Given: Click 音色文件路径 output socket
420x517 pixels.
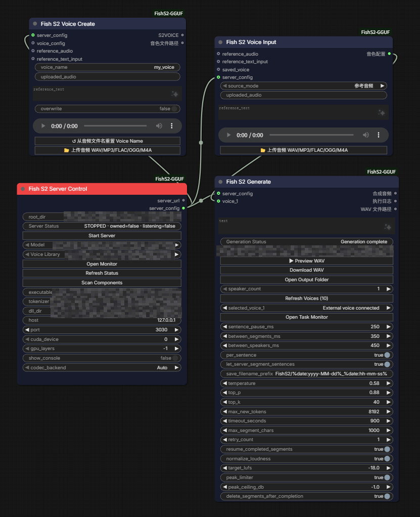Looking at the screenshot, I should click(x=182, y=43).
